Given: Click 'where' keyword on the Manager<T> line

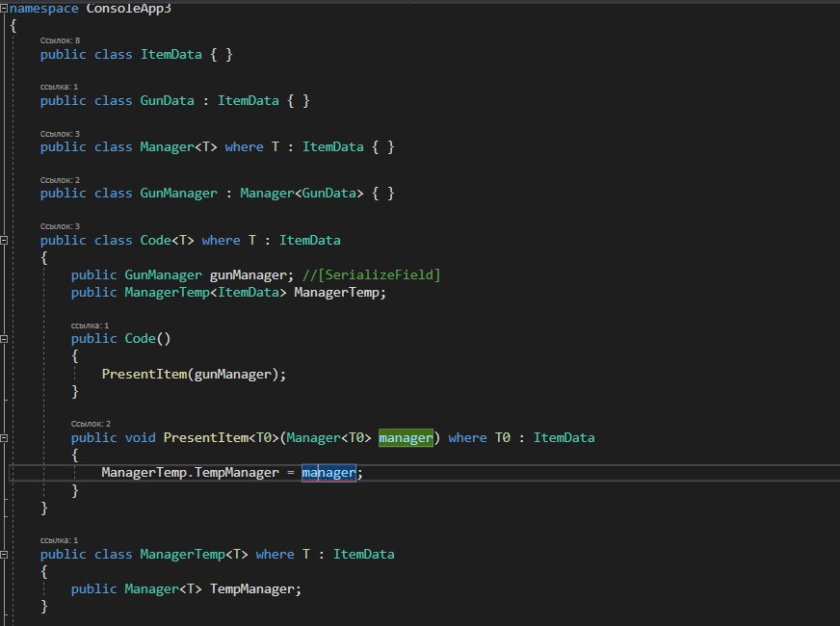Looking at the screenshot, I should point(245,147).
